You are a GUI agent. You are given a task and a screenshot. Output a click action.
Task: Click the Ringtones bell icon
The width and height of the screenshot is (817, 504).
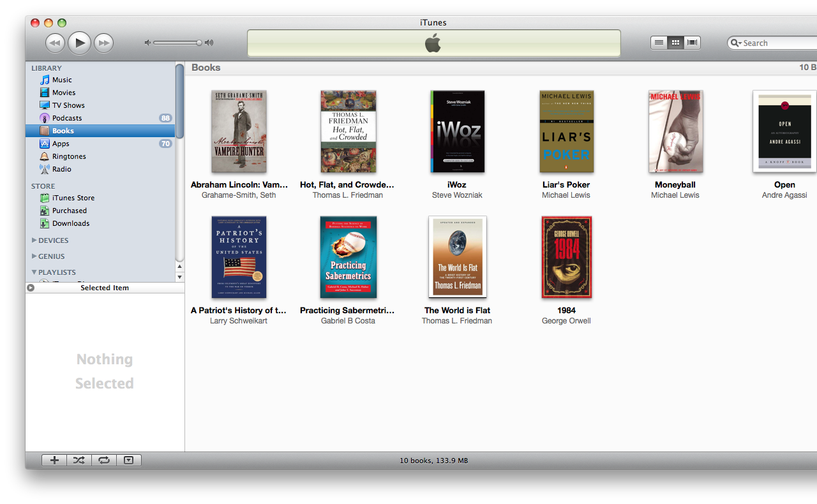(x=45, y=156)
